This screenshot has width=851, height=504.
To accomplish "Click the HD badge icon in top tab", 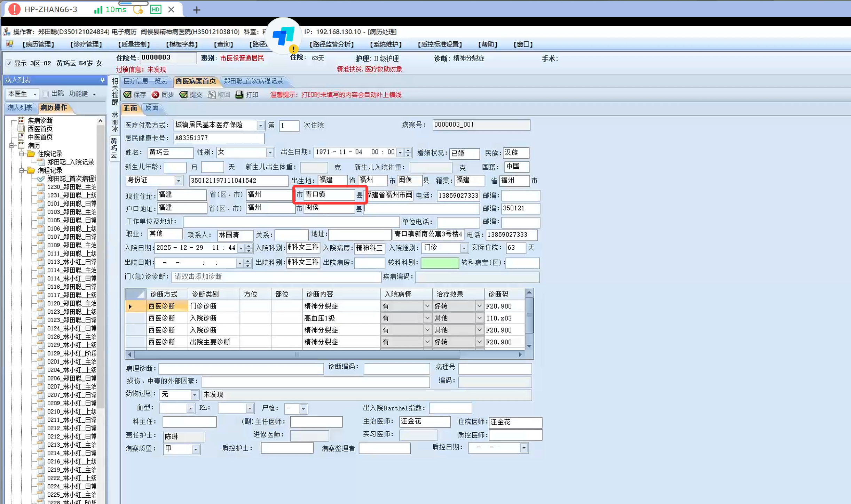I will point(156,9).
